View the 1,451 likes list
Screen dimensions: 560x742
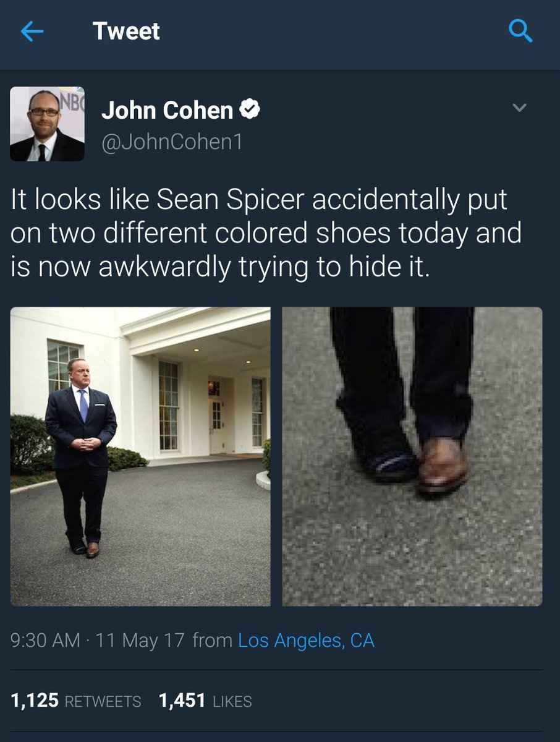[x=205, y=701]
